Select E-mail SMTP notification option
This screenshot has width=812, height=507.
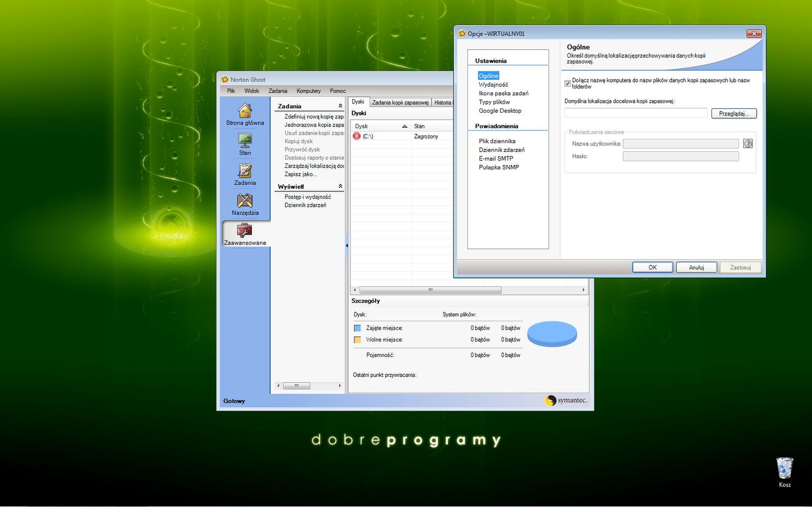496,159
